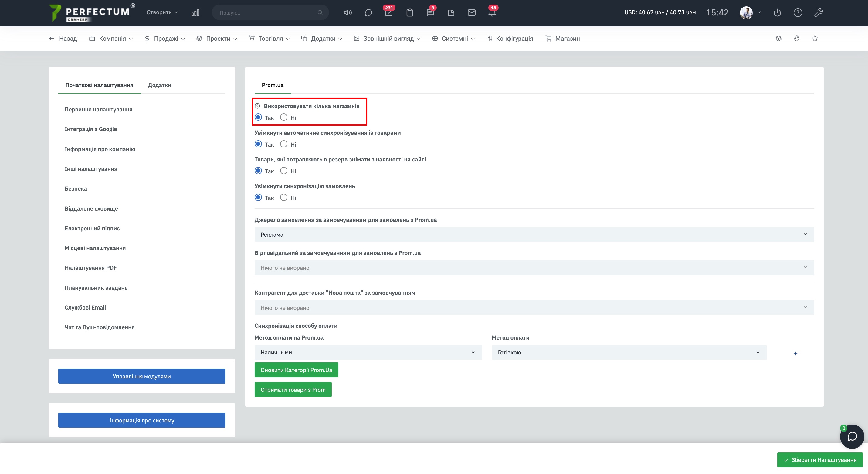Select 'Ні' for order synchronization

pyautogui.click(x=284, y=198)
